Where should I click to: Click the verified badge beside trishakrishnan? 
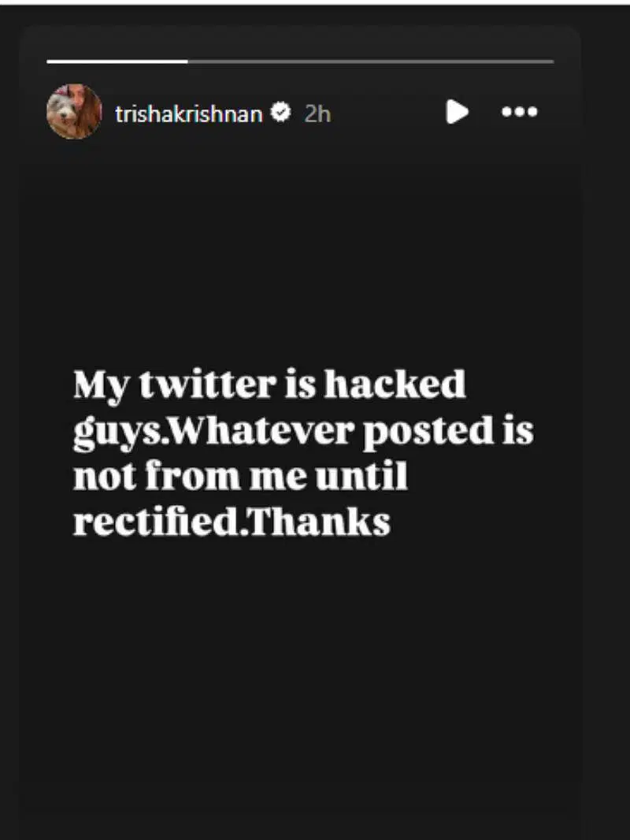click(x=280, y=113)
